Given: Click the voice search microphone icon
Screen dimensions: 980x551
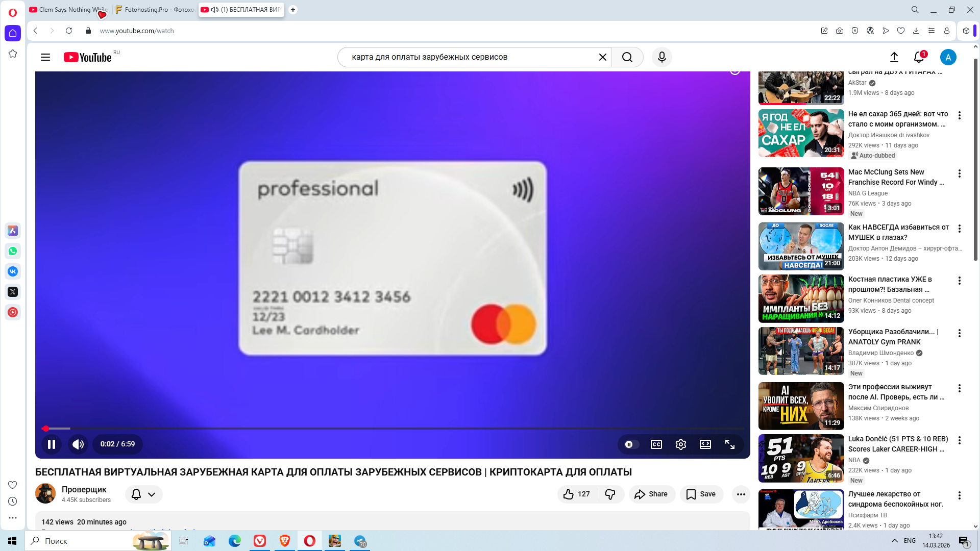Looking at the screenshot, I should [662, 57].
